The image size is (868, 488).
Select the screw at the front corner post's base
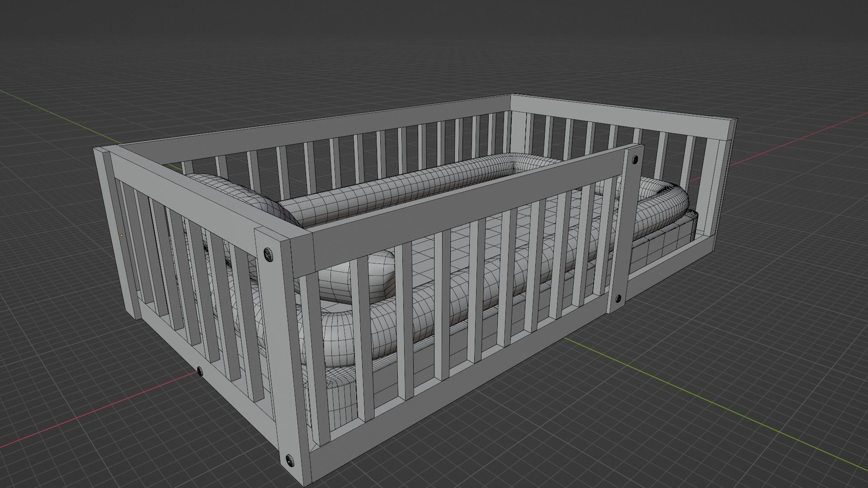click(x=290, y=461)
